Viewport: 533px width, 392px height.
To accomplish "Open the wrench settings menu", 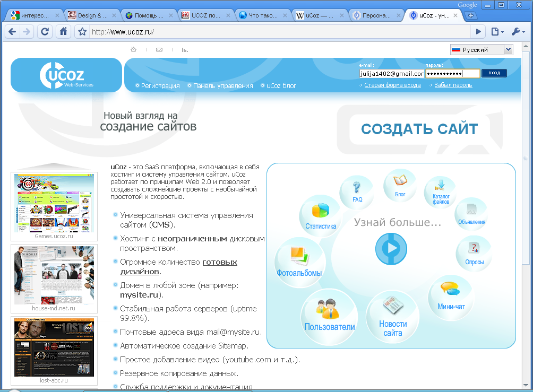I will (x=518, y=32).
